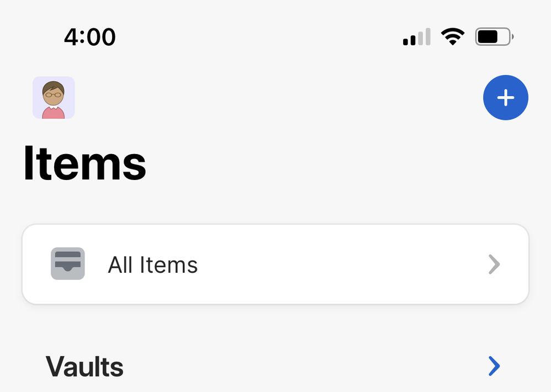Tap the 4:00 clock in status bar
551x392 pixels.
(x=89, y=37)
